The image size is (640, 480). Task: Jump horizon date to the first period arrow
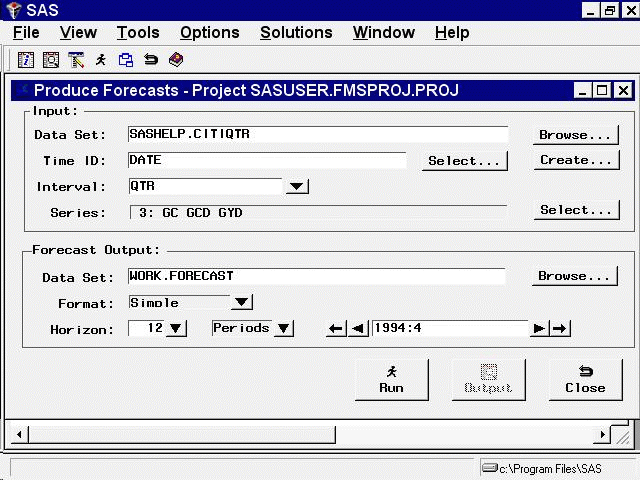pos(336,329)
